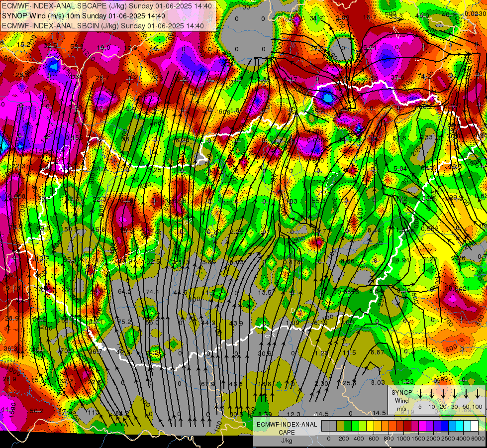Screen dimensions: 487x448
Task: Click the SYNOP Wind 10m title line
Action: click(x=84, y=16)
